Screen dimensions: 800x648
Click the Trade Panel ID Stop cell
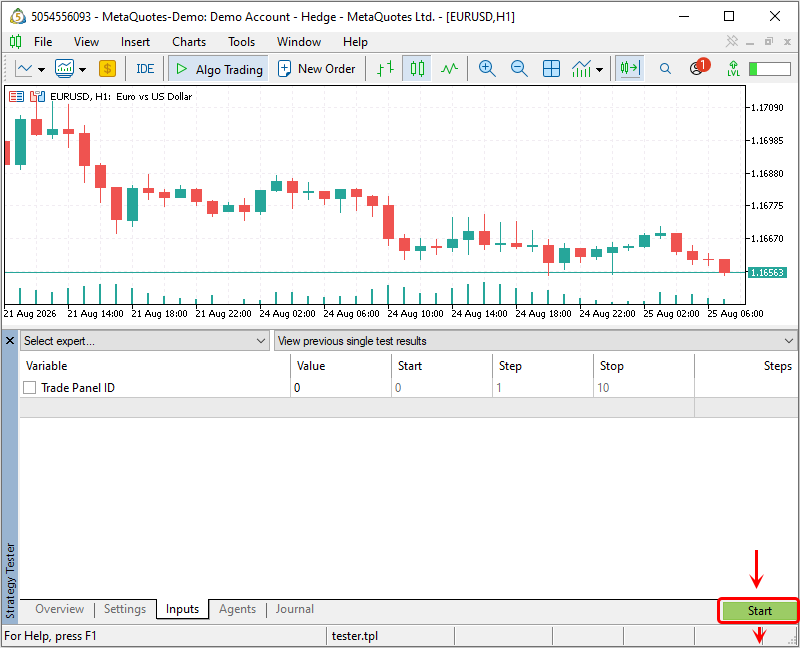click(644, 388)
